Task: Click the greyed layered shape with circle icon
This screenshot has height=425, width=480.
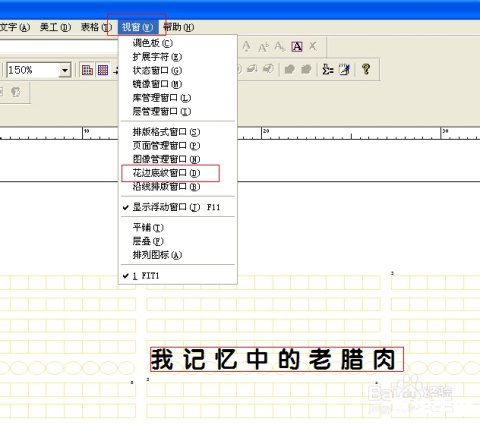Action: (x=268, y=69)
